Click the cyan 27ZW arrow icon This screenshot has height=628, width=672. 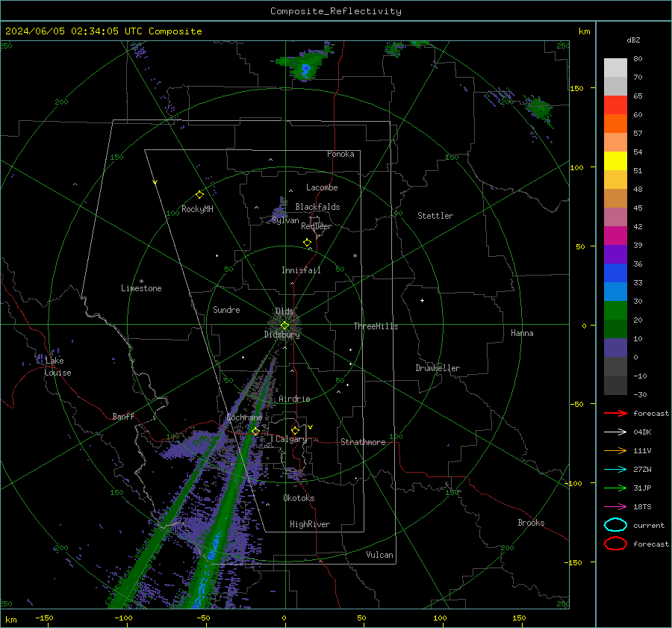click(x=615, y=470)
